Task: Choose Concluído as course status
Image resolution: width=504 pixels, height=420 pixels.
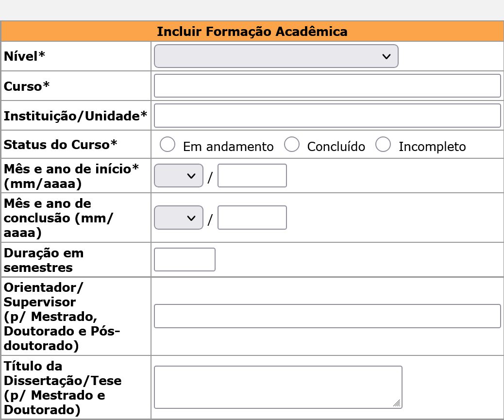Action: pos(291,144)
